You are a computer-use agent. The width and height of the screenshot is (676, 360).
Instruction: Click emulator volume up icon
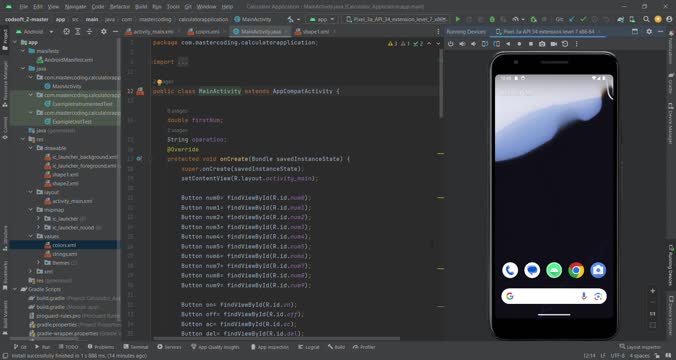[462, 44]
